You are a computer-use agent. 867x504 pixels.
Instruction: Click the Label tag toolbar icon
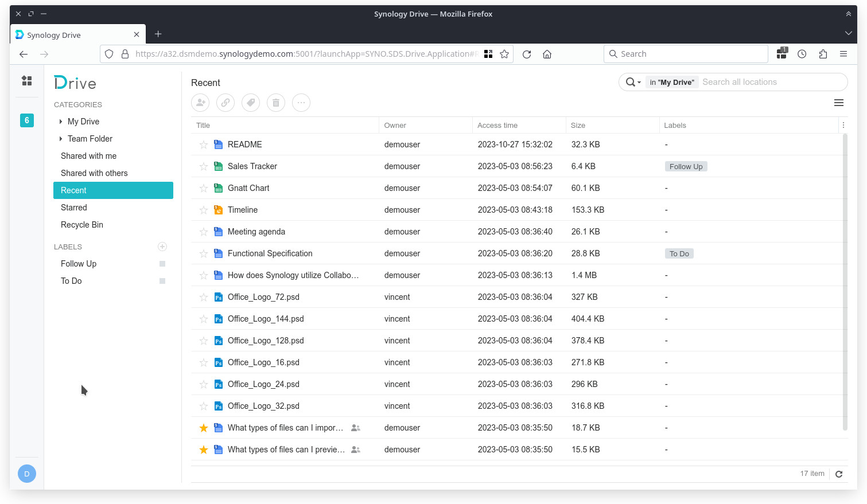[251, 103]
